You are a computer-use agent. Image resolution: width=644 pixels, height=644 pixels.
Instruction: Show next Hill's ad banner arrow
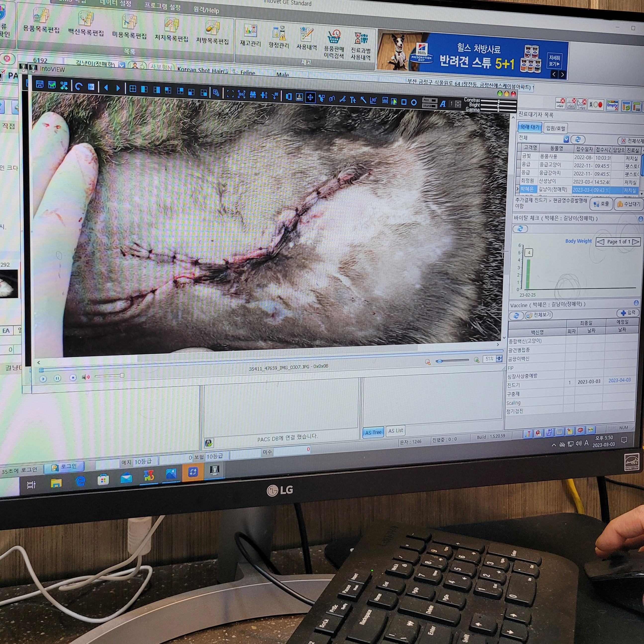click(563, 75)
